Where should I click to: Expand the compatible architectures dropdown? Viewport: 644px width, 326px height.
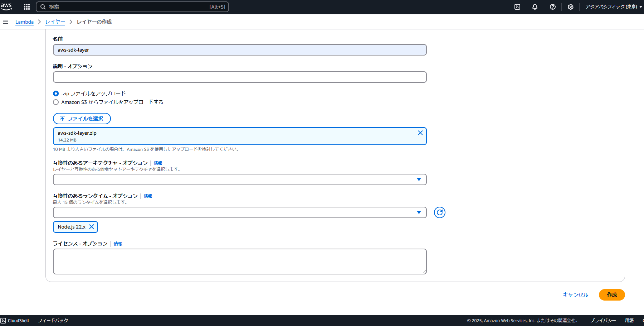[x=240, y=179]
